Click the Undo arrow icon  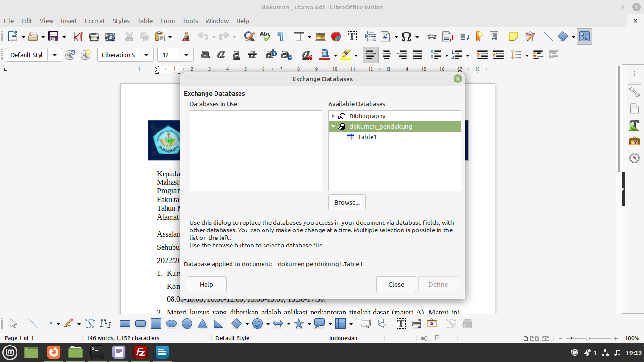[203, 36]
